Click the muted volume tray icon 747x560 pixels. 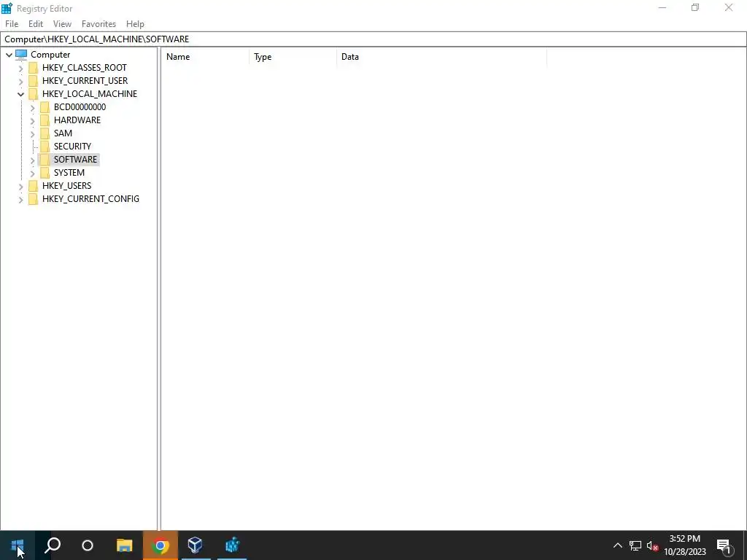pyautogui.click(x=652, y=545)
